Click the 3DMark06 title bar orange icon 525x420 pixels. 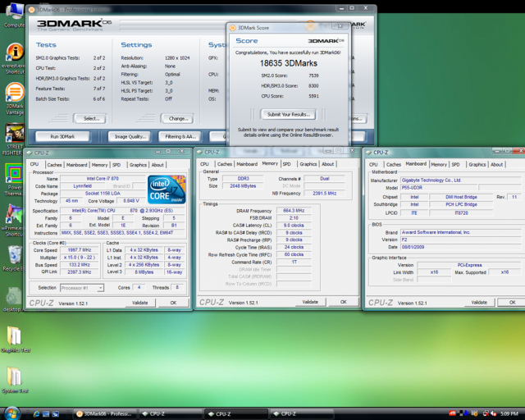click(32, 10)
